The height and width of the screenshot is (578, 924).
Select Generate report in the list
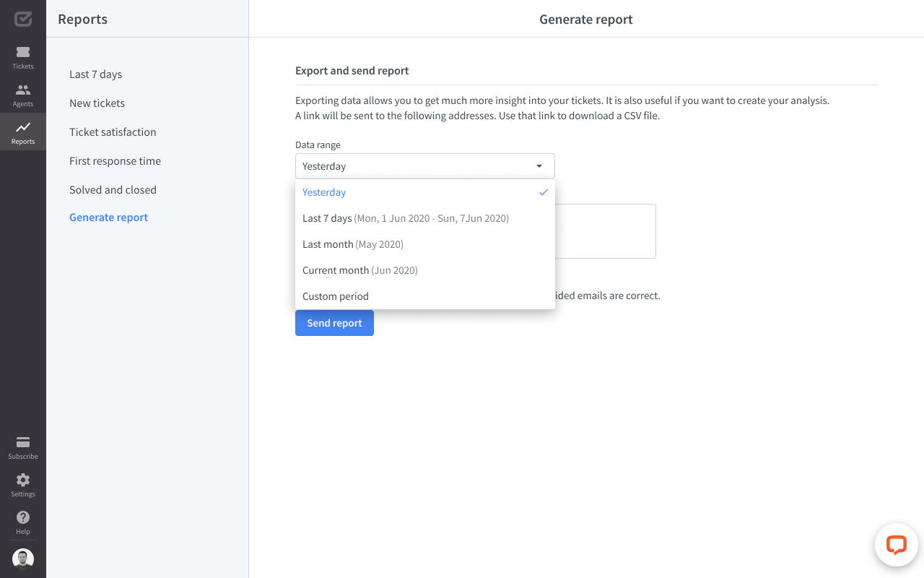click(x=108, y=217)
